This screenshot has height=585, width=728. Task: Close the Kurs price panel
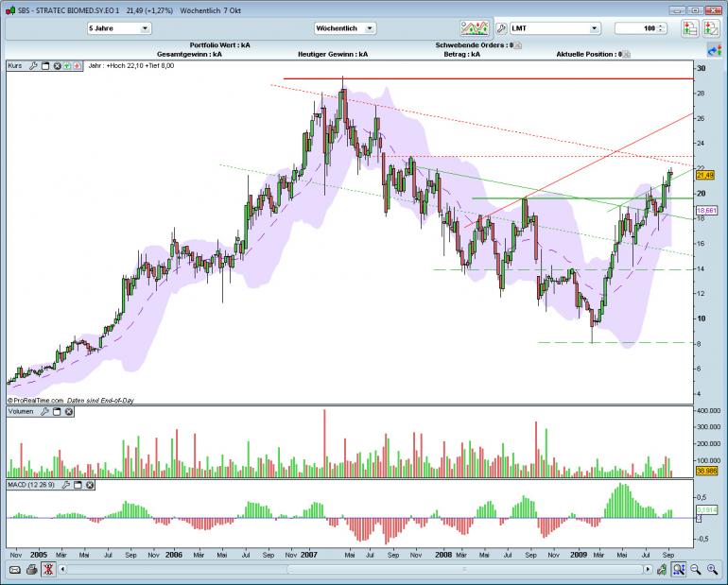pyautogui.click(x=57, y=66)
